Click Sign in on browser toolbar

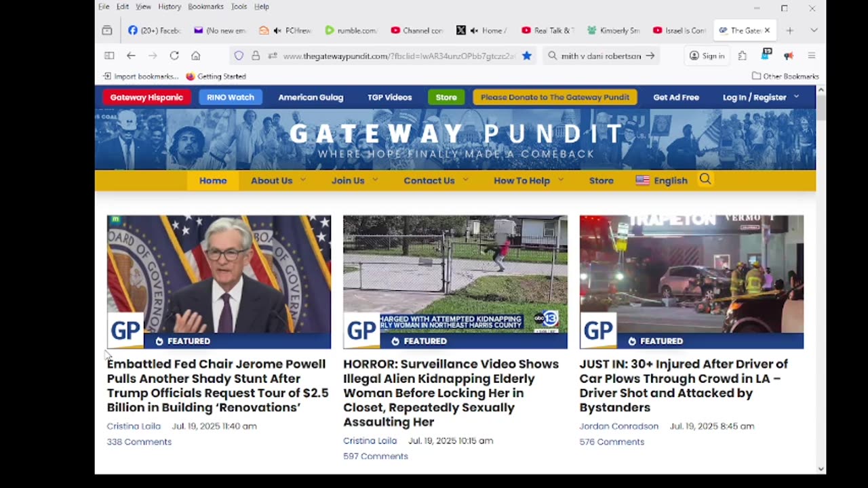(x=707, y=56)
